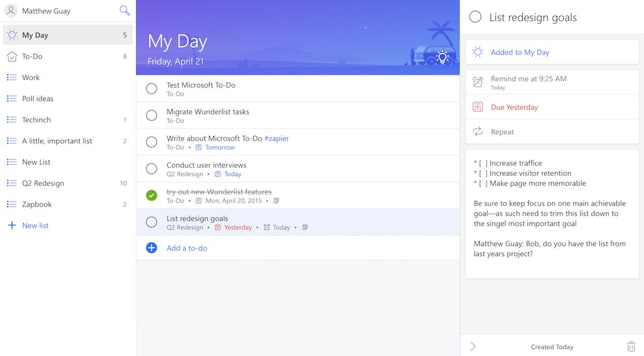Image resolution: width=644 pixels, height=356 pixels.
Task: Collapse detail panel with chevron arrow
Action: click(x=473, y=347)
